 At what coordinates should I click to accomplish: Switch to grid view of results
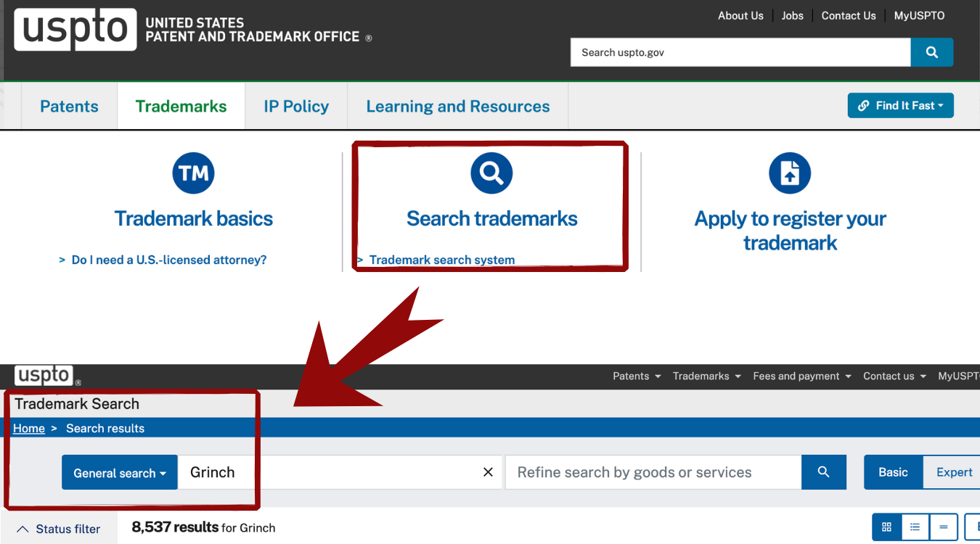pyautogui.click(x=886, y=527)
